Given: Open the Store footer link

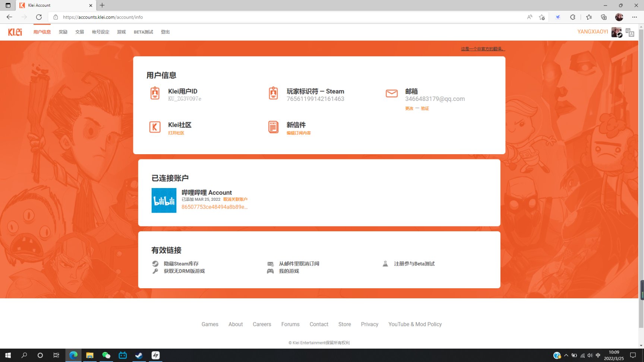Looking at the screenshot, I should [345, 324].
